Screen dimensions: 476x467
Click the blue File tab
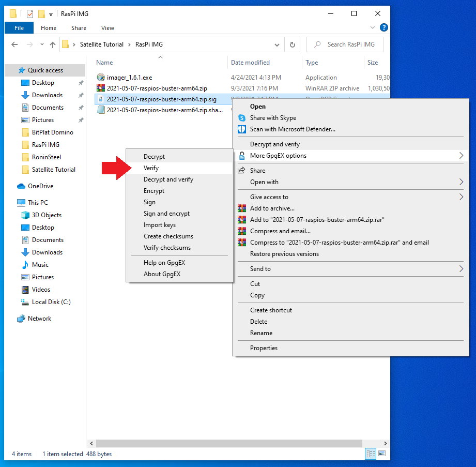click(x=19, y=28)
